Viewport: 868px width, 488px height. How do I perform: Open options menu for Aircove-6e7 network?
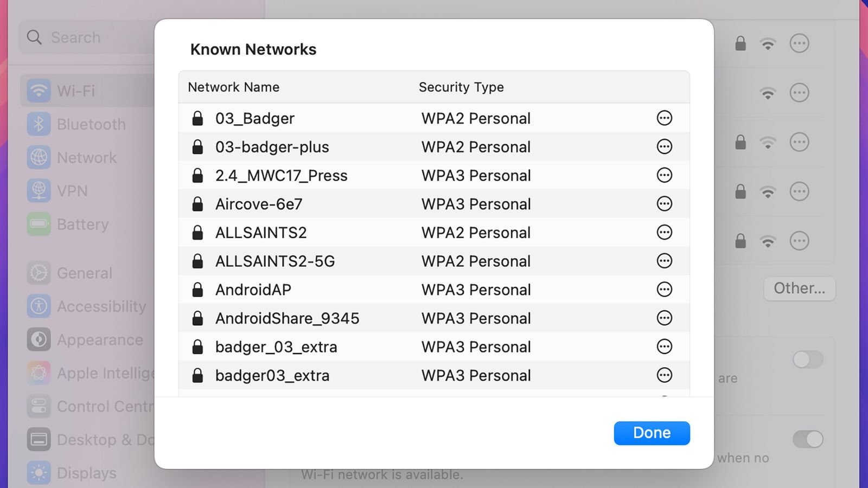click(x=664, y=204)
